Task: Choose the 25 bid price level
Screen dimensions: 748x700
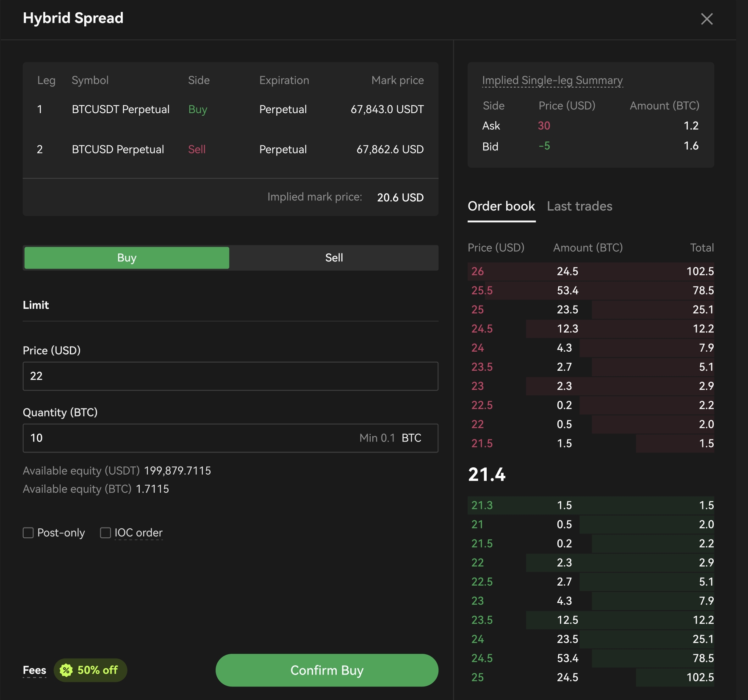Action: coord(590,677)
